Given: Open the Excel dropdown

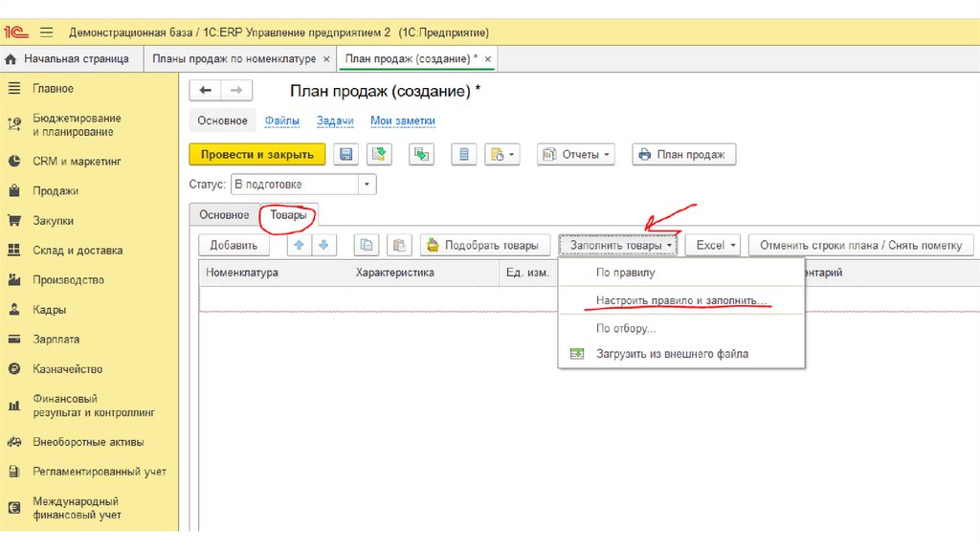Looking at the screenshot, I should pos(713,246).
